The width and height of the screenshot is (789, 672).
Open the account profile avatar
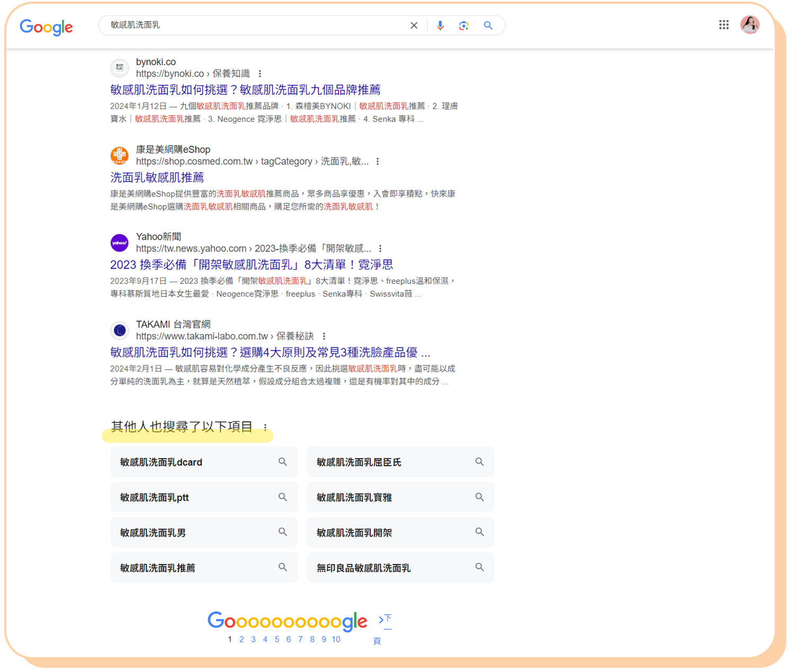pyautogui.click(x=750, y=25)
